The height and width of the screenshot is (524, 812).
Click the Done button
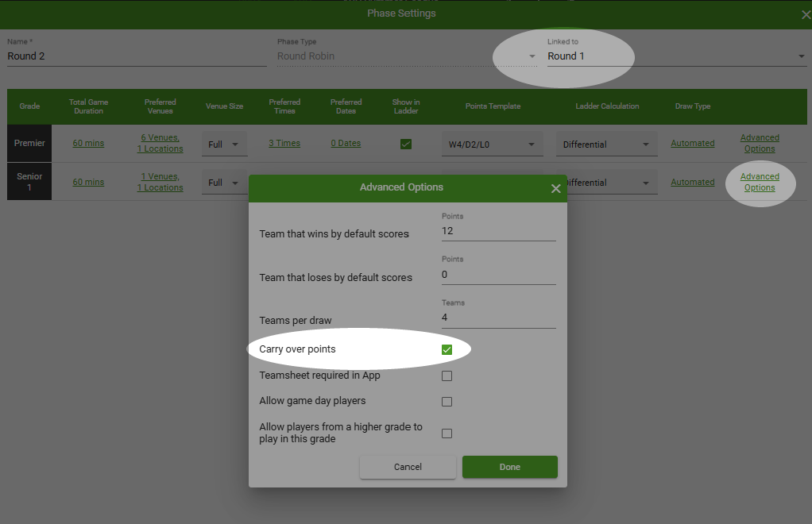(x=510, y=467)
